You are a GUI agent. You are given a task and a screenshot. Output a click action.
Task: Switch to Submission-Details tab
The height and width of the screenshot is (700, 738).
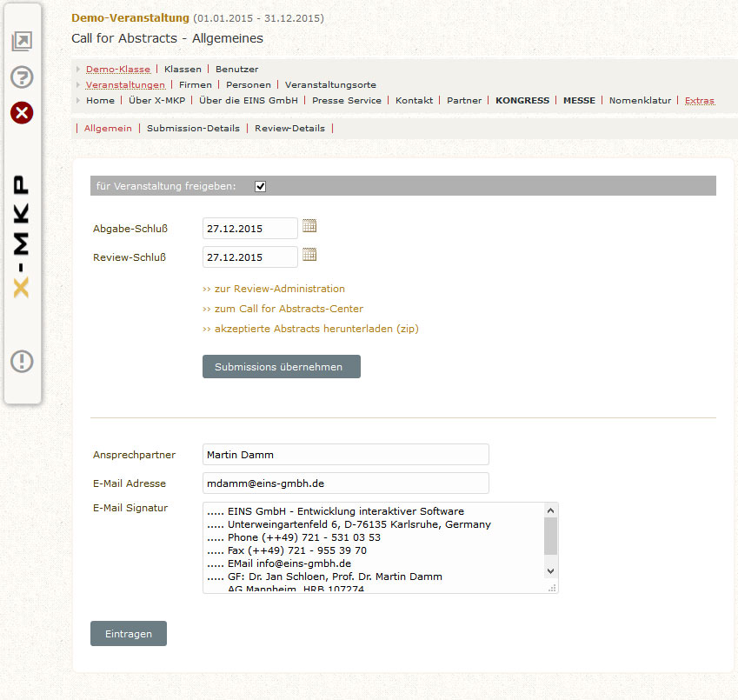[x=193, y=128]
